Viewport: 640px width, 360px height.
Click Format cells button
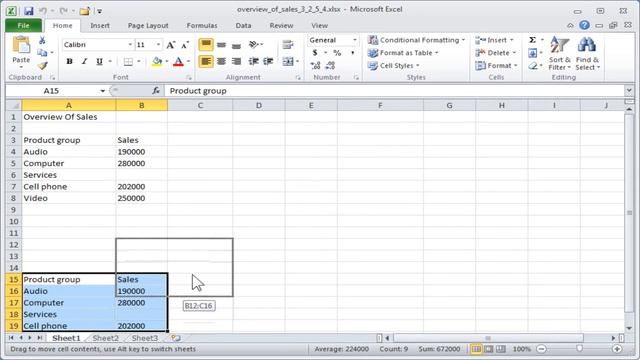496,65
